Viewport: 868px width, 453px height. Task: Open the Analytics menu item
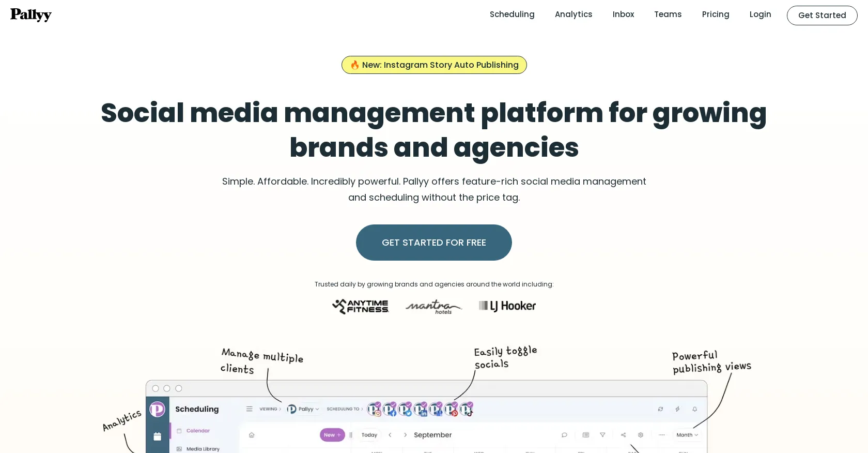pyautogui.click(x=574, y=14)
